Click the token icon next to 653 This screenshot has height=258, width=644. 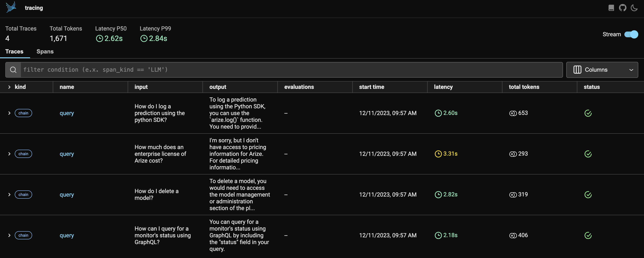point(513,113)
